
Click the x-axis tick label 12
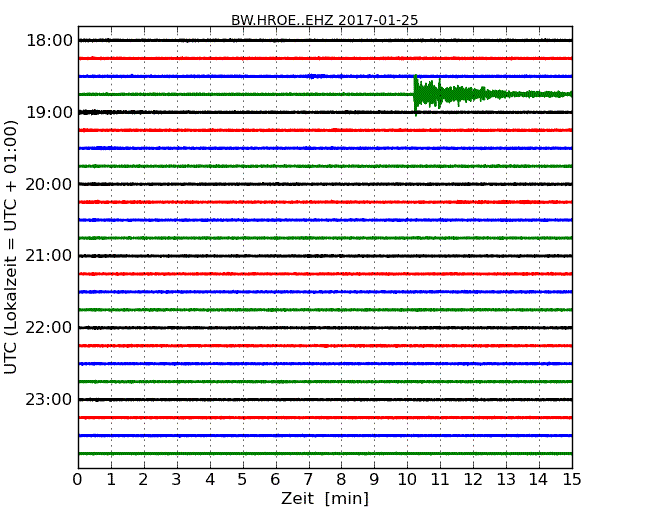pos(473,479)
